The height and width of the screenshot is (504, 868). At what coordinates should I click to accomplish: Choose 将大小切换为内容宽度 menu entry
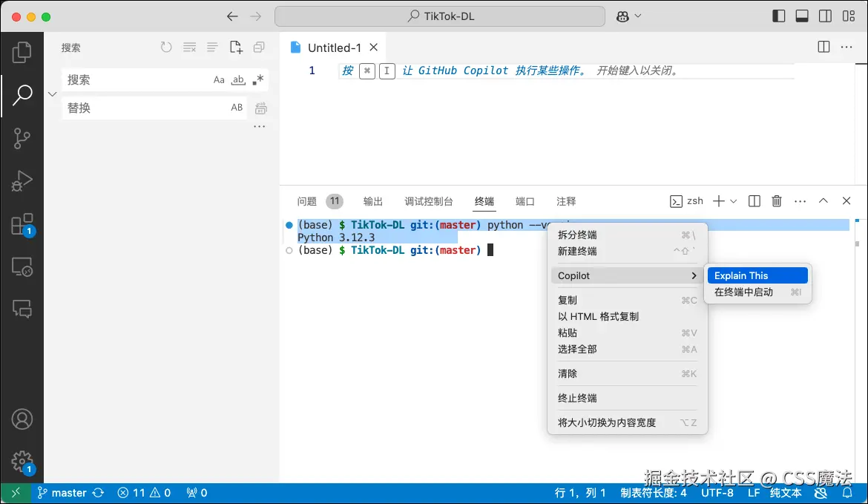click(627, 422)
